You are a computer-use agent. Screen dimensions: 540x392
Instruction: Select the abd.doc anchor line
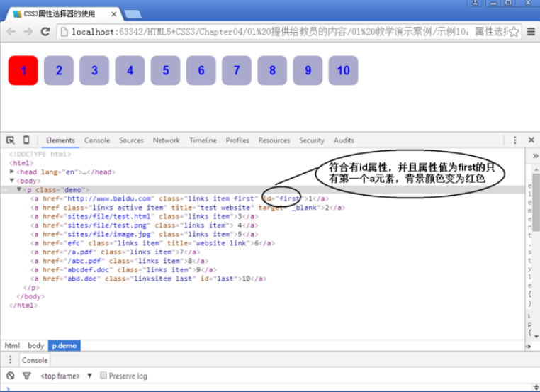148,279
